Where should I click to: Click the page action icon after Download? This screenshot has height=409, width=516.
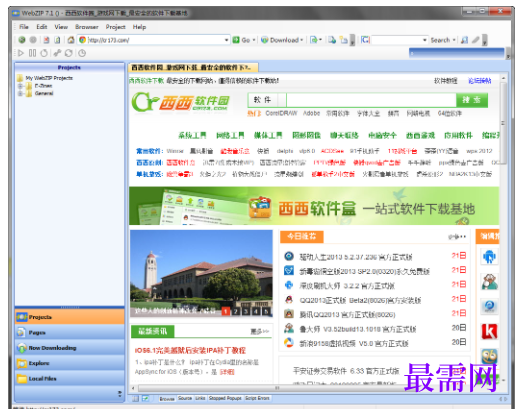click(x=313, y=40)
